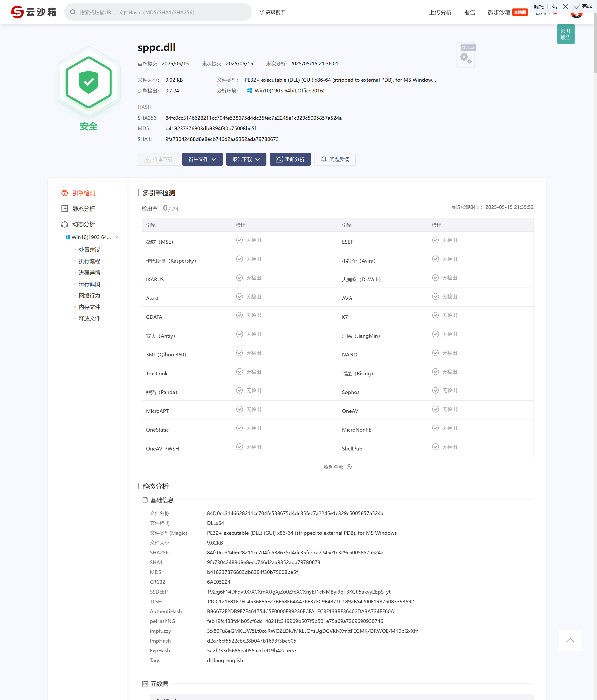Click the search magnifier icon
The width and height of the screenshot is (597, 700).
pyautogui.click(x=73, y=12)
